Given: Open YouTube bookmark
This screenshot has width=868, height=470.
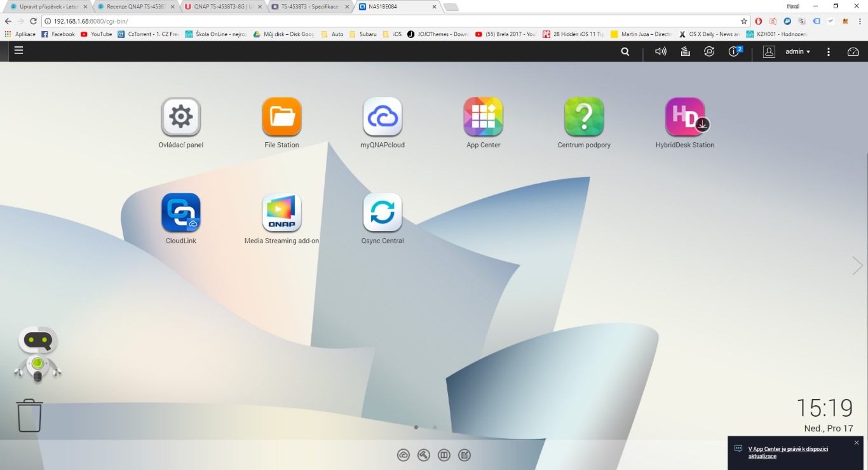Looking at the screenshot, I should pyautogui.click(x=97, y=34).
